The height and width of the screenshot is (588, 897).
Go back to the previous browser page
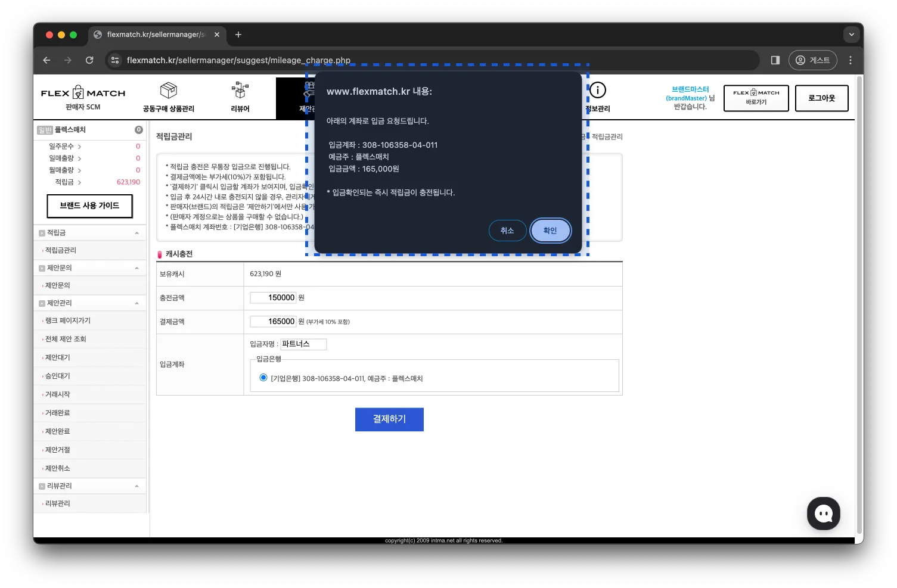click(46, 60)
